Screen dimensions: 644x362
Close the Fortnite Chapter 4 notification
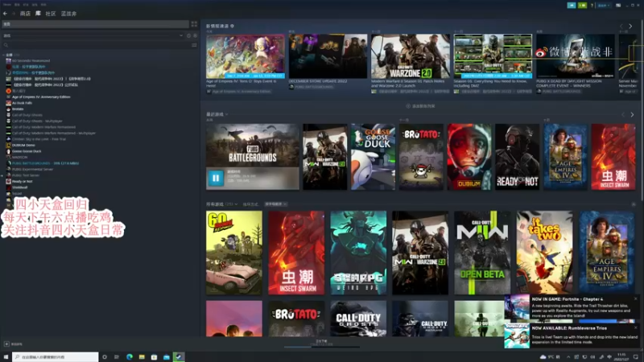pos(636,298)
